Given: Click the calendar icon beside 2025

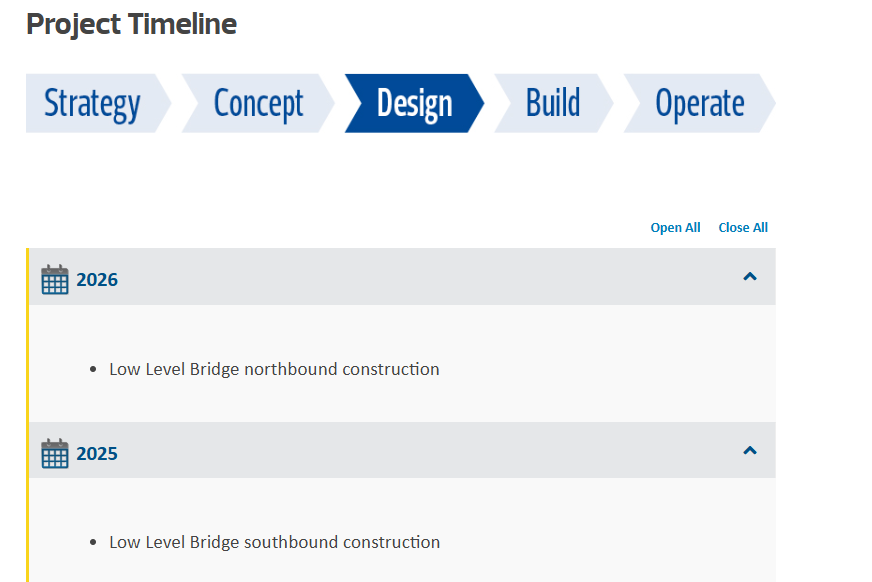Looking at the screenshot, I should tap(55, 453).
